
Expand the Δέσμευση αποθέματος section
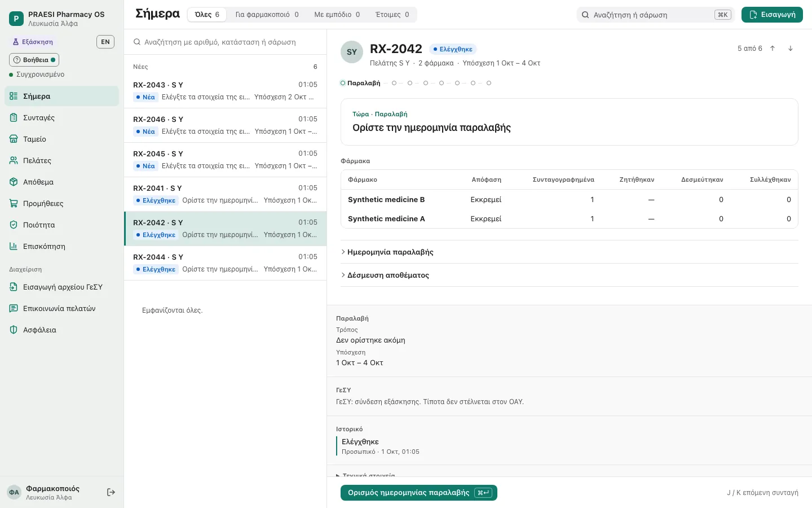(570, 275)
